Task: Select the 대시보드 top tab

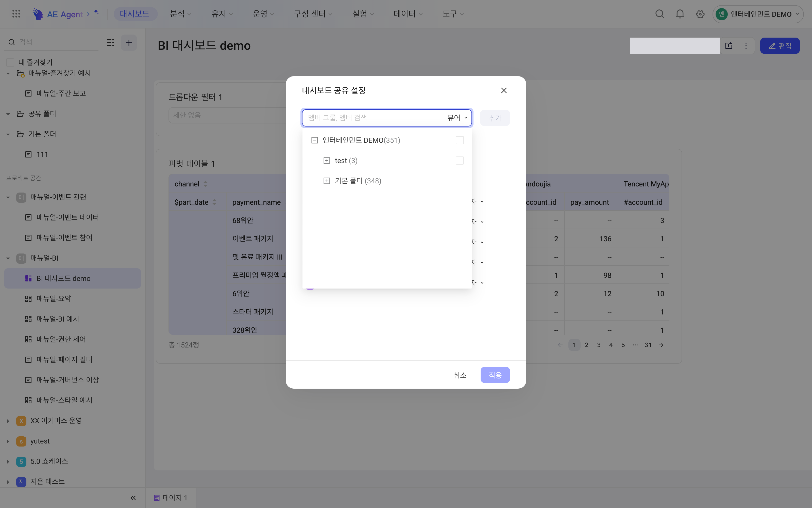Action: click(135, 14)
